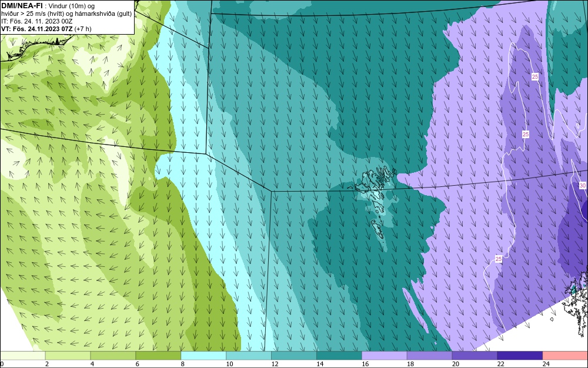Click the pink legend swatch above 24 m/s
The image size is (588, 368).
tap(565, 355)
